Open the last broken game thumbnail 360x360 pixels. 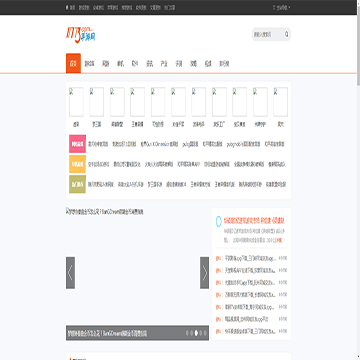[x=280, y=102]
